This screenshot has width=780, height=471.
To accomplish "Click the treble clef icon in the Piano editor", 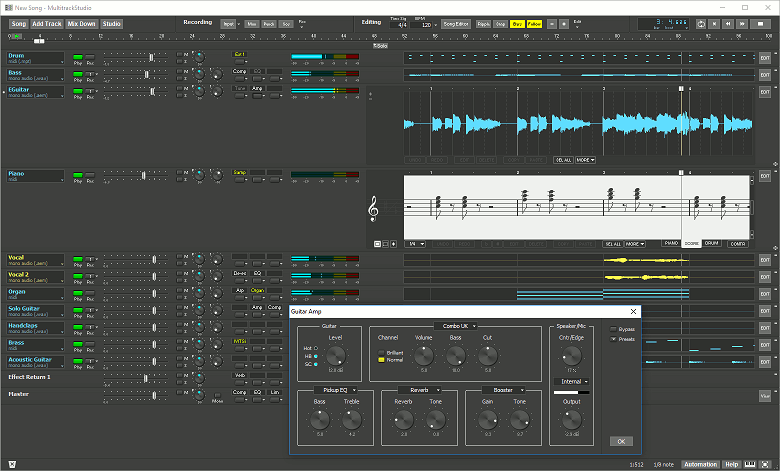I will pos(374,208).
